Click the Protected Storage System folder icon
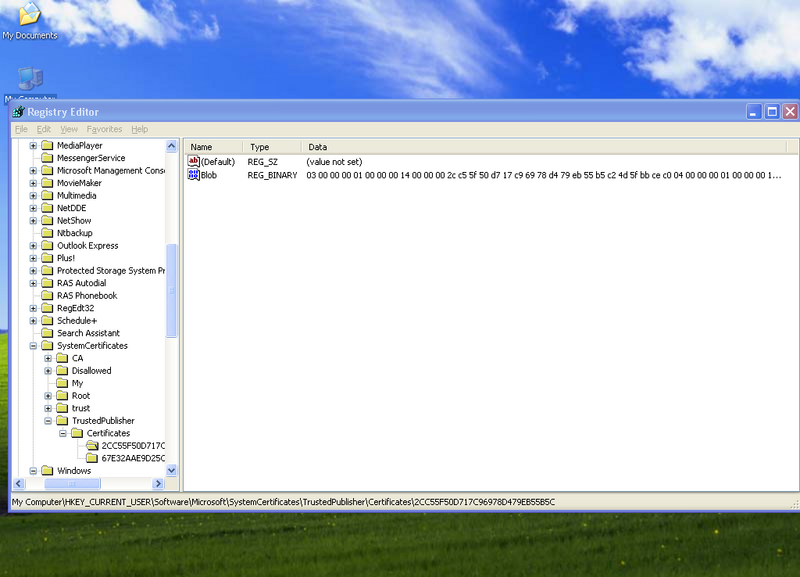 [47, 271]
